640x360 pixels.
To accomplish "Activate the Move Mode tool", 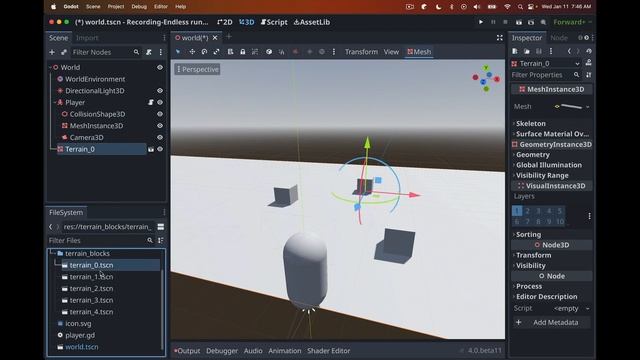I will pos(192,52).
